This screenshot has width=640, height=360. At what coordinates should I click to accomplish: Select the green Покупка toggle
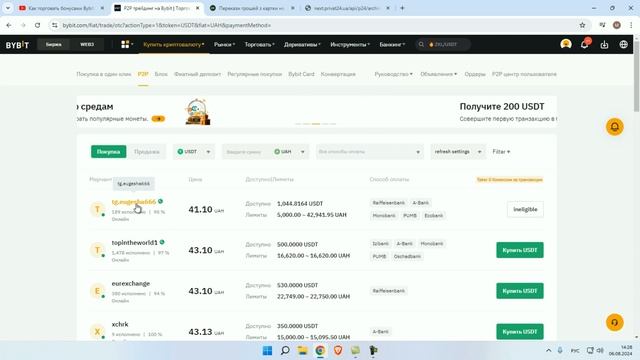point(109,152)
